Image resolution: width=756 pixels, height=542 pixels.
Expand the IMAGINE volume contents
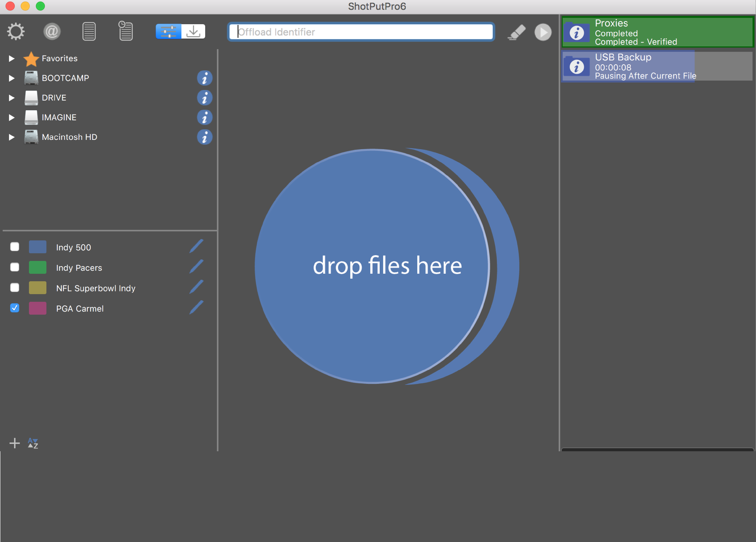(12, 117)
